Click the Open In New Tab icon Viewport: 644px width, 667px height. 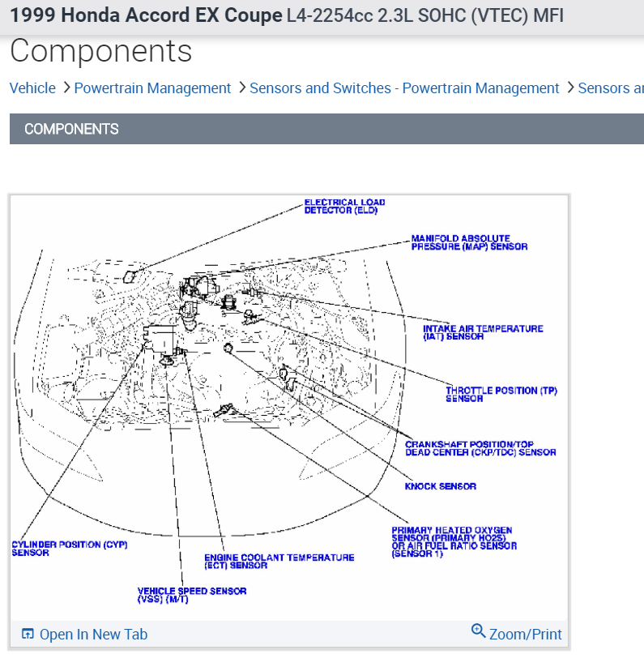click(28, 634)
